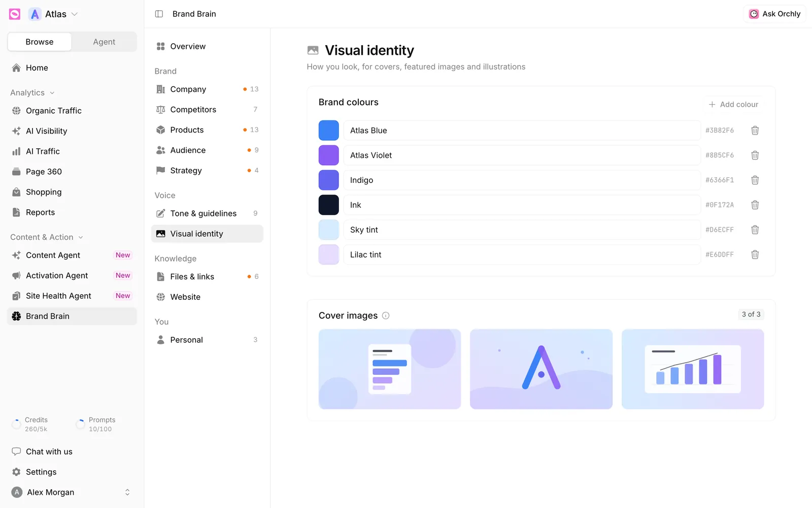Image resolution: width=812 pixels, height=508 pixels.
Task: Open Tone & guidelines
Action: tap(207, 213)
